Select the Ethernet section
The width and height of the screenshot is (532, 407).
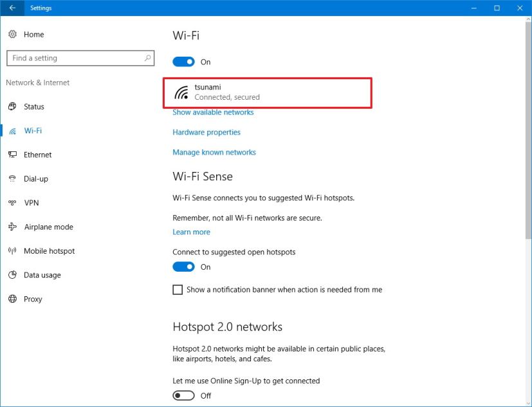point(38,155)
